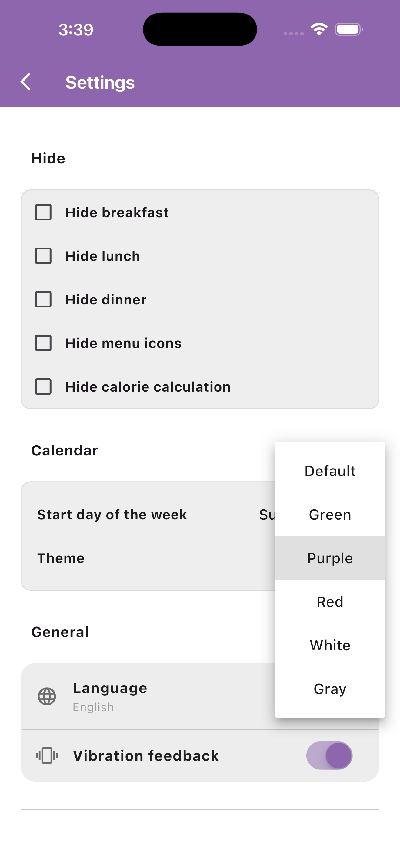The width and height of the screenshot is (400, 868).
Task: Tap the battery status icon
Action: tap(349, 29)
